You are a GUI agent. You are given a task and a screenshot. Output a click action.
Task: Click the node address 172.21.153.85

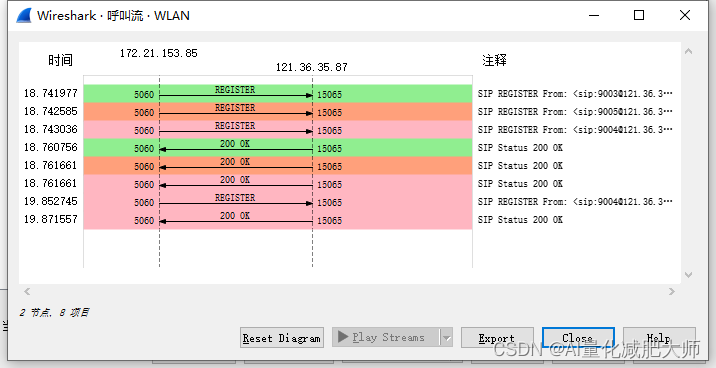coord(158,53)
